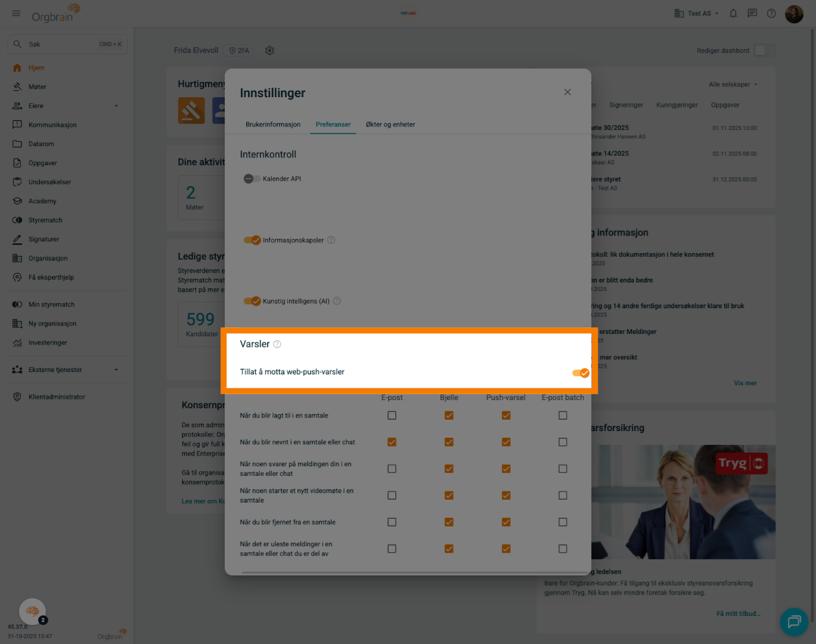This screenshot has width=816, height=644.
Task: Click the Styrematch icon
Action: 17,221
